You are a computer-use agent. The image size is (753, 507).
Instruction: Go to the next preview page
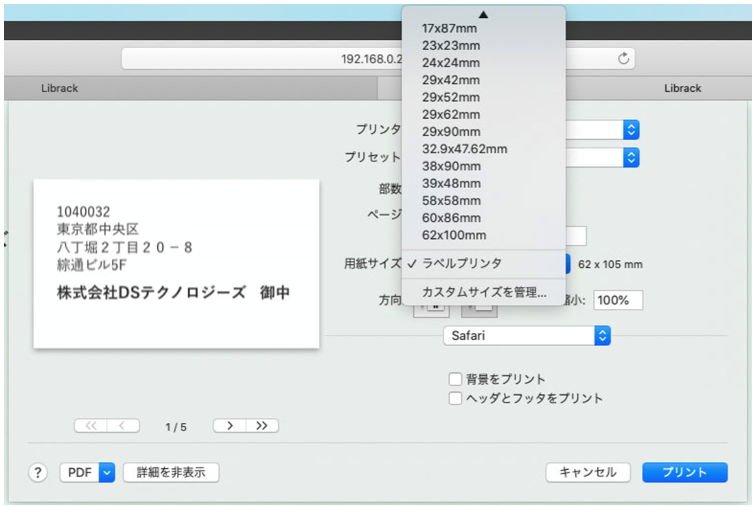tap(230, 425)
